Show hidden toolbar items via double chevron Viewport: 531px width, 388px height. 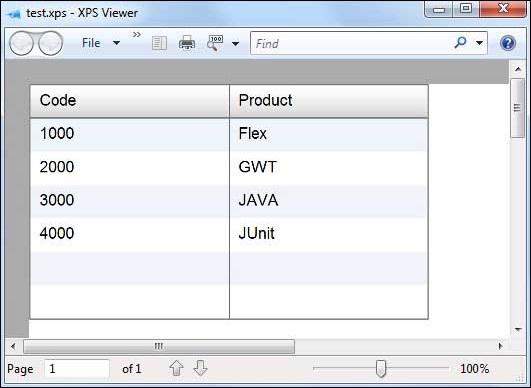click(x=137, y=35)
